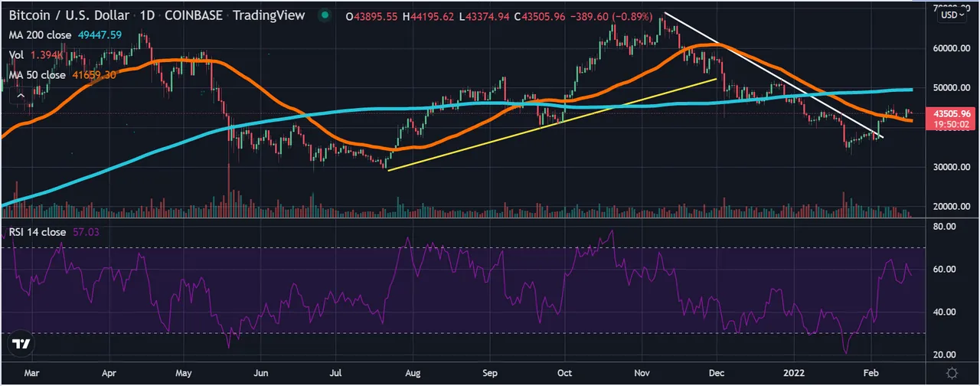Select the MA 200 close indicator label
The image size is (980, 386).
tap(39, 35)
